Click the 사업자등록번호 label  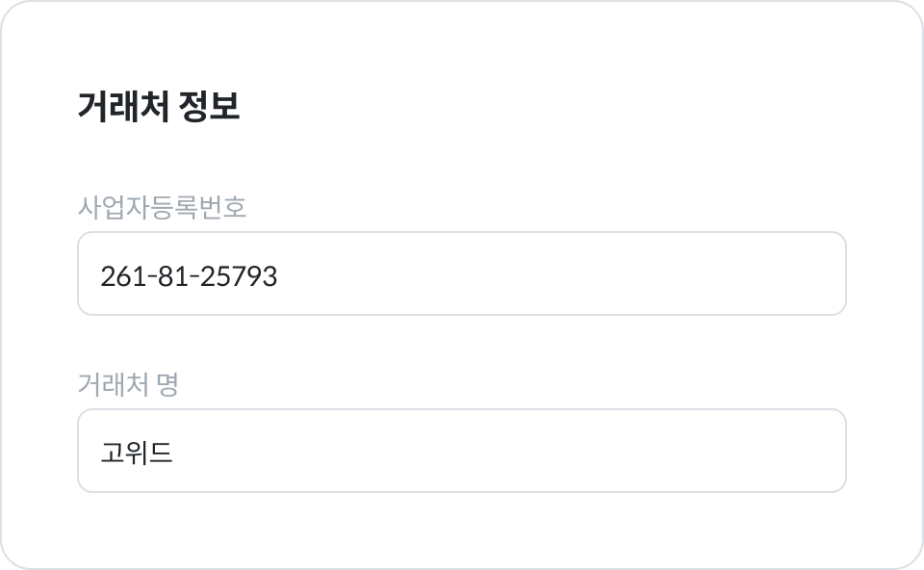pos(162,207)
